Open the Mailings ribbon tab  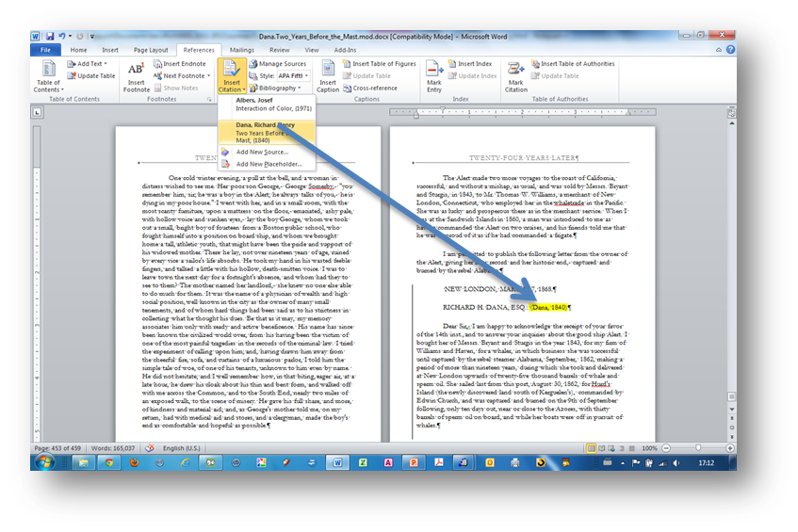tap(241, 50)
